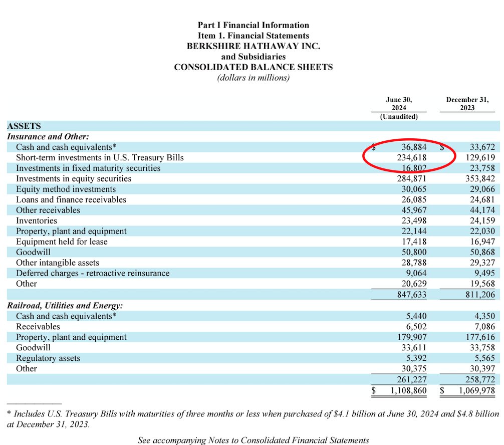Click the 22,144 property value

(x=414, y=231)
